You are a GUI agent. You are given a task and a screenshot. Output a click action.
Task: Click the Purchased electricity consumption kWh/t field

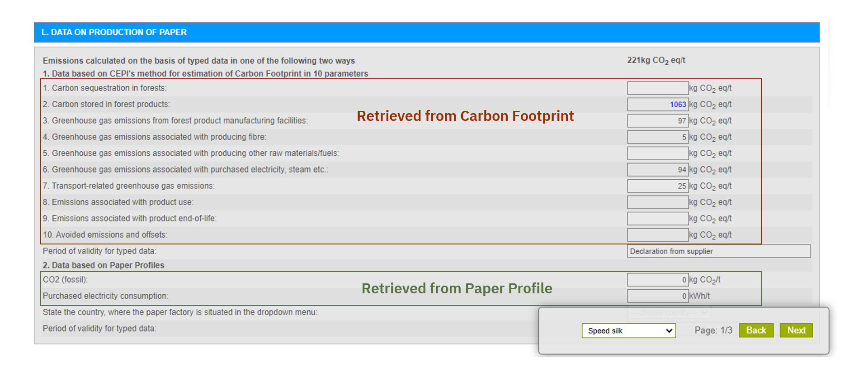pos(657,296)
